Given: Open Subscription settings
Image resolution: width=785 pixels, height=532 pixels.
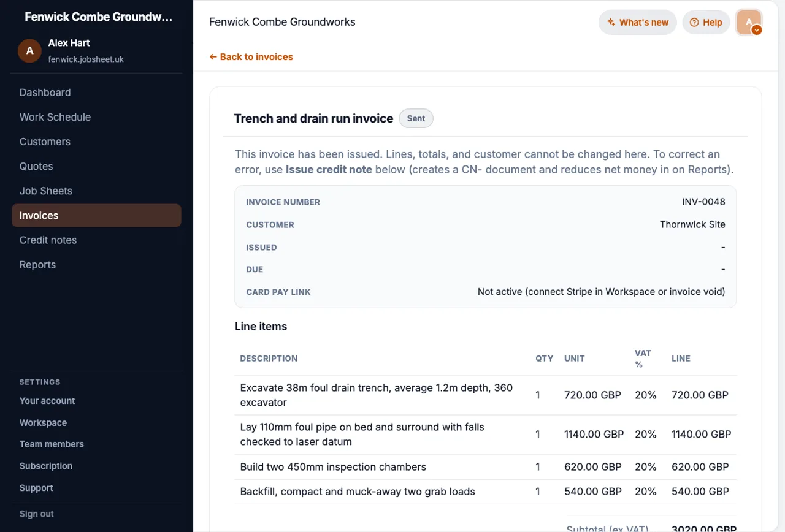Looking at the screenshot, I should [46, 466].
